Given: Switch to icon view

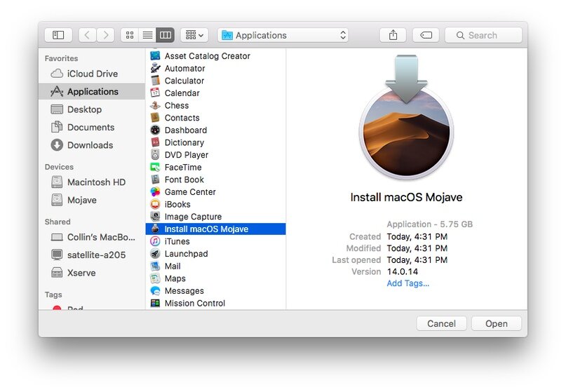Looking at the screenshot, I should (130, 35).
